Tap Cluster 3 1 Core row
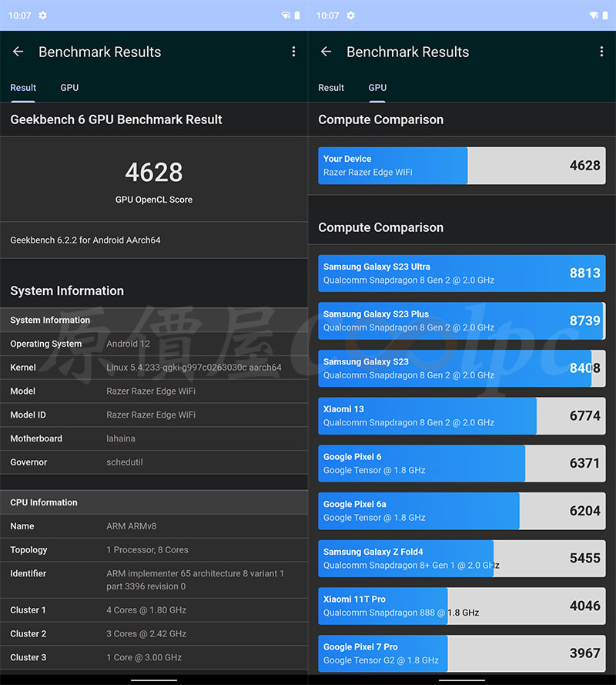Viewport: 616px width, 685px height. 154,657
